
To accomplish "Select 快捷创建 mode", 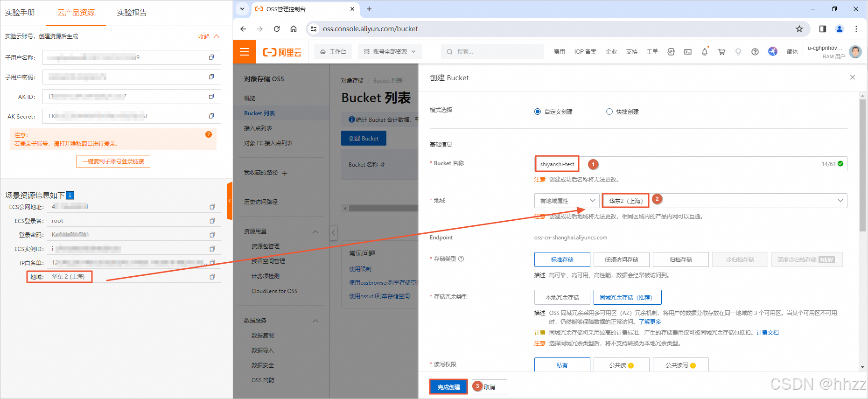I will [623, 112].
